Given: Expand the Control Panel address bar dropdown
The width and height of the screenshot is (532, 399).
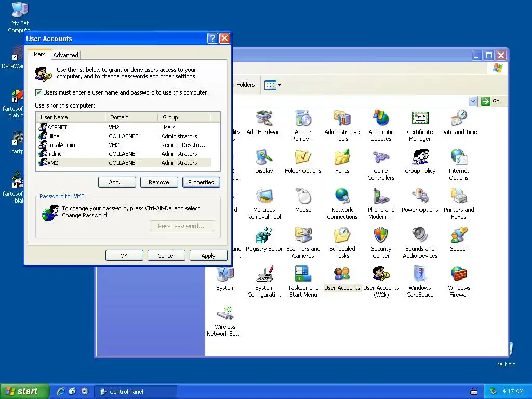Looking at the screenshot, I should coord(473,101).
